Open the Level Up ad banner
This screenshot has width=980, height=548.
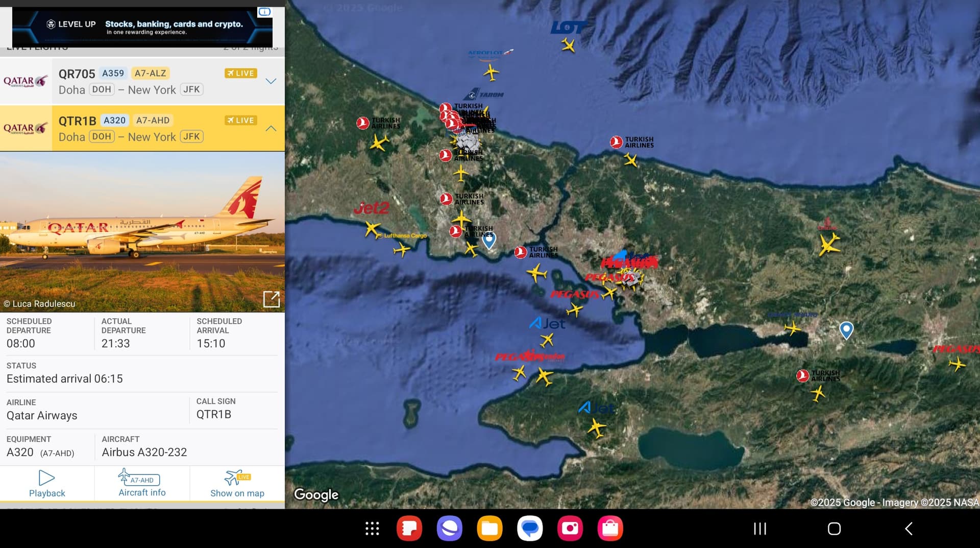click(142, 27)
